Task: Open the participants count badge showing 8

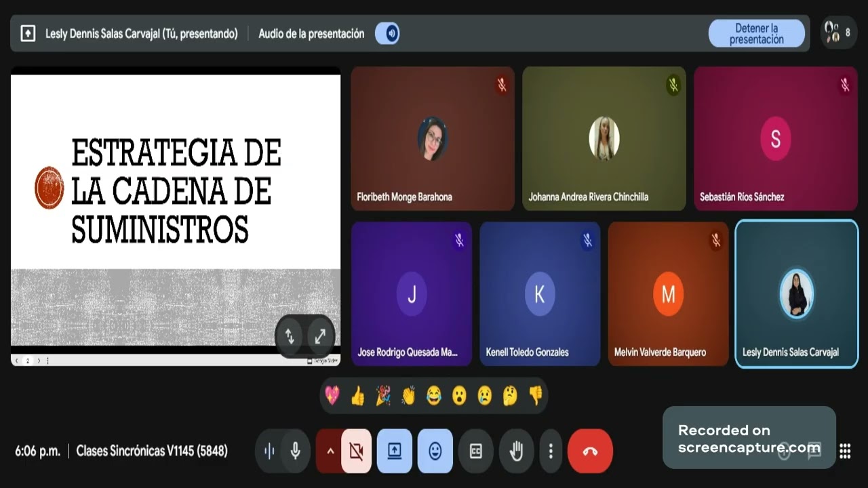Action: click(838, 32)
